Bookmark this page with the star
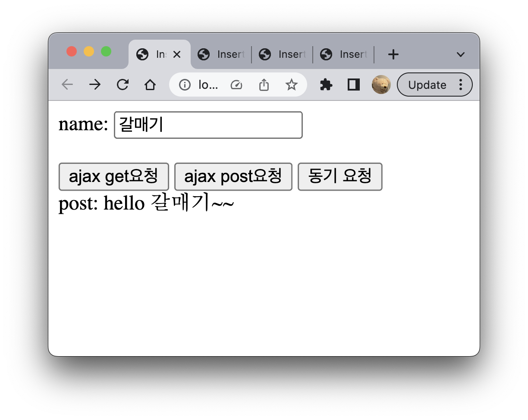 tap(292, 85)
